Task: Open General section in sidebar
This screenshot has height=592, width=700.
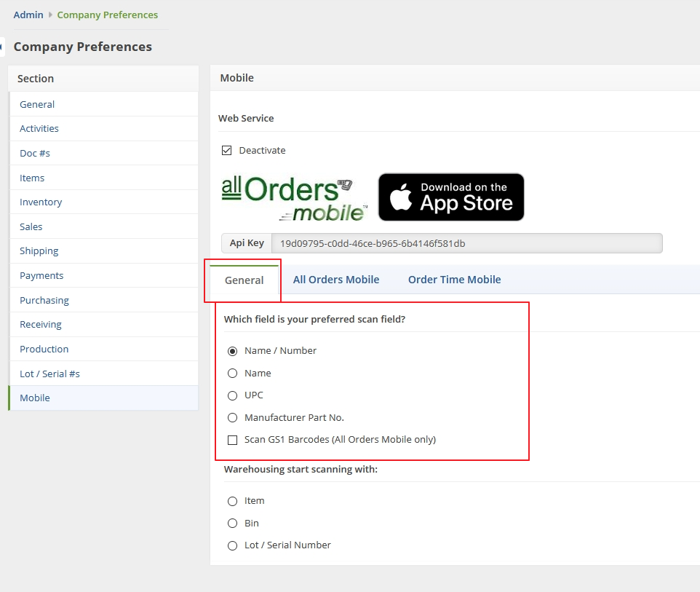Action: 103,104
